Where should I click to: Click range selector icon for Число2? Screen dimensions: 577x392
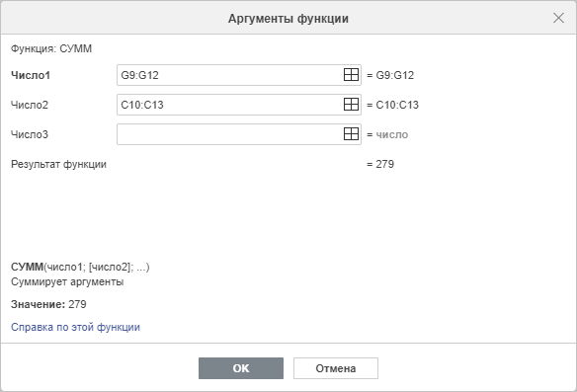coord(351,105)
